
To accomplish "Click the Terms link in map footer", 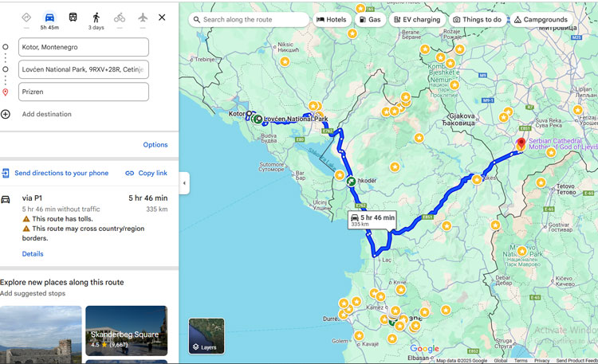I will (x=521, y=361).
